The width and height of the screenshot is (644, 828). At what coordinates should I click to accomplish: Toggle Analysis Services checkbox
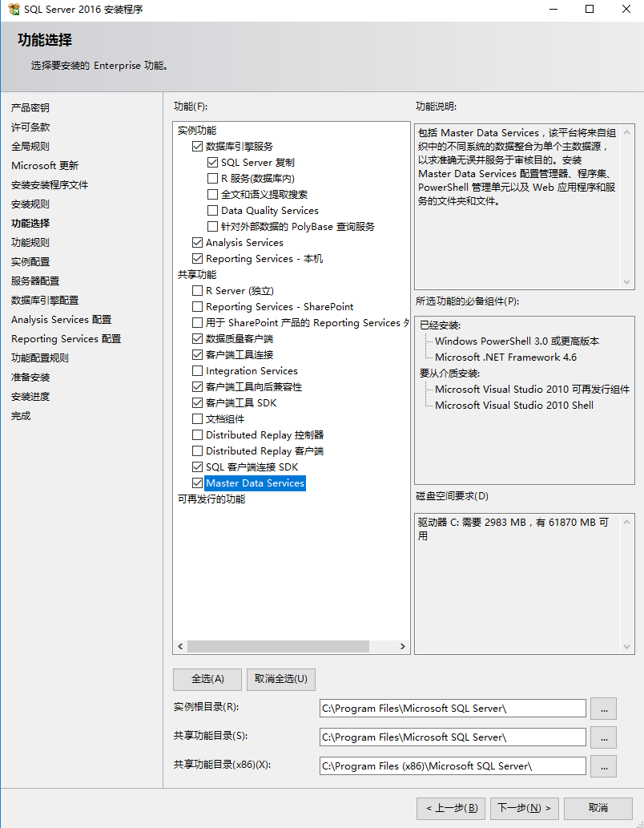[197, 242]
